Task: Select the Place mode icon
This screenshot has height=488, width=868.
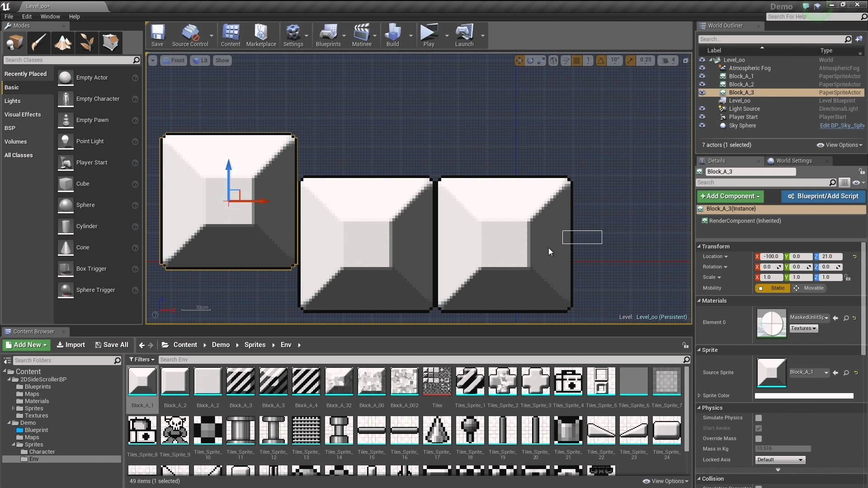Action: (15, 43)
